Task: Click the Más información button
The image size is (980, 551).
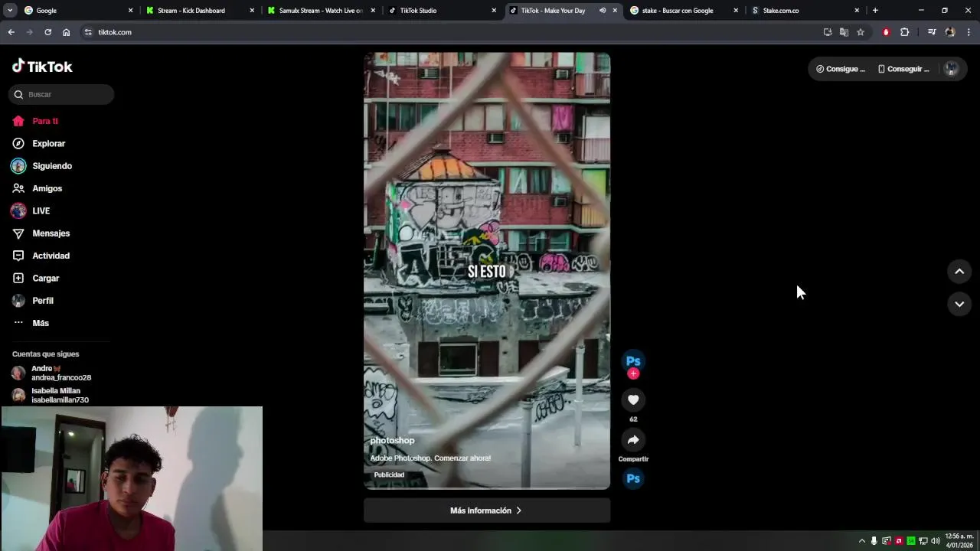Action: (x=487, y=510)
